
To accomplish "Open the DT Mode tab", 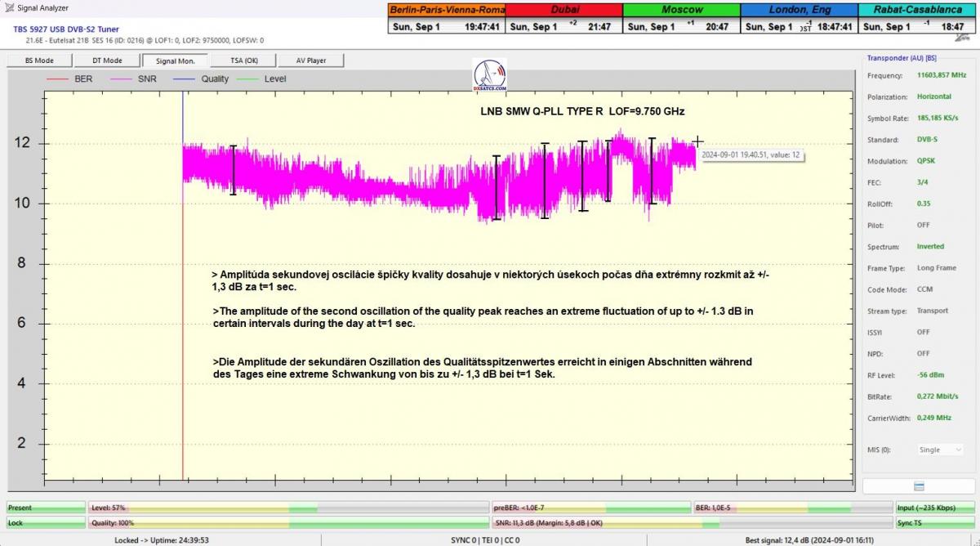I will [x=107, y=60].
